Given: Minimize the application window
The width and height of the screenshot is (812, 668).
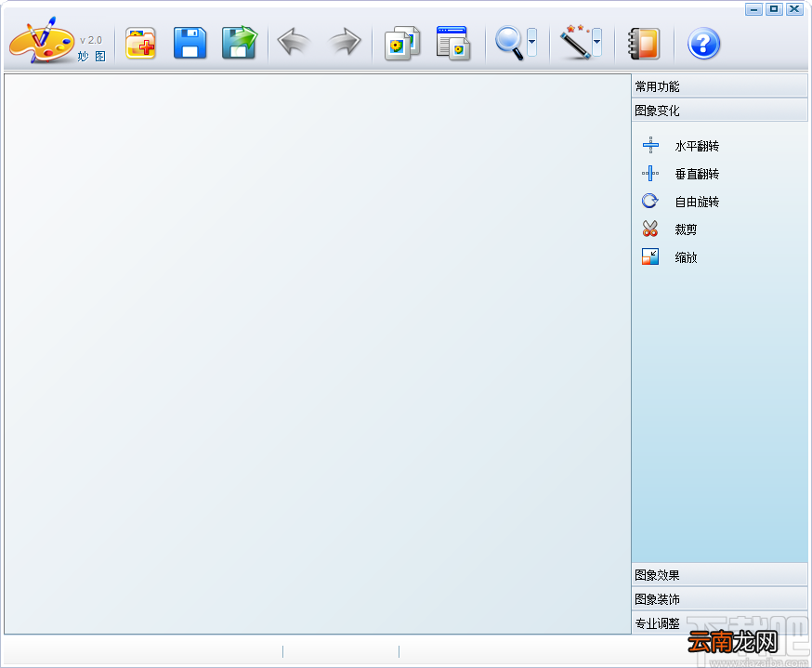Looking at the screenshot, I should (753, 9).
